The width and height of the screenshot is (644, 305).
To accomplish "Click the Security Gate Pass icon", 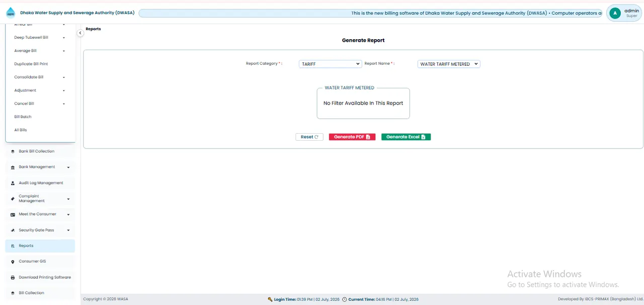I will pyautogui.click(x=13, y=230).
